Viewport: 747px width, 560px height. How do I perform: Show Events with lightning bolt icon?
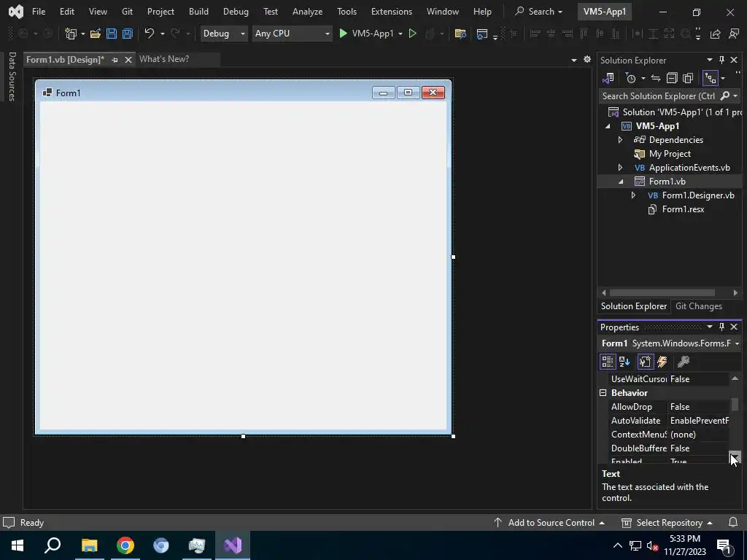[x=662, y=362]
